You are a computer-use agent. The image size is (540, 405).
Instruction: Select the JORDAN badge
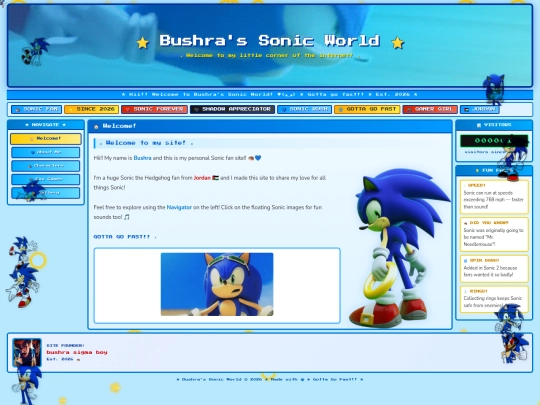(480, 109)
